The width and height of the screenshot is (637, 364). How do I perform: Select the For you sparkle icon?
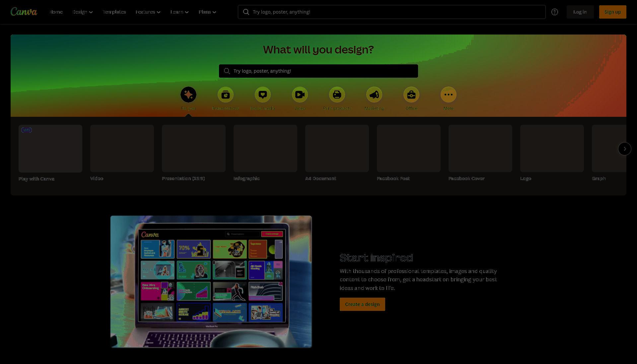coord(188,95)
